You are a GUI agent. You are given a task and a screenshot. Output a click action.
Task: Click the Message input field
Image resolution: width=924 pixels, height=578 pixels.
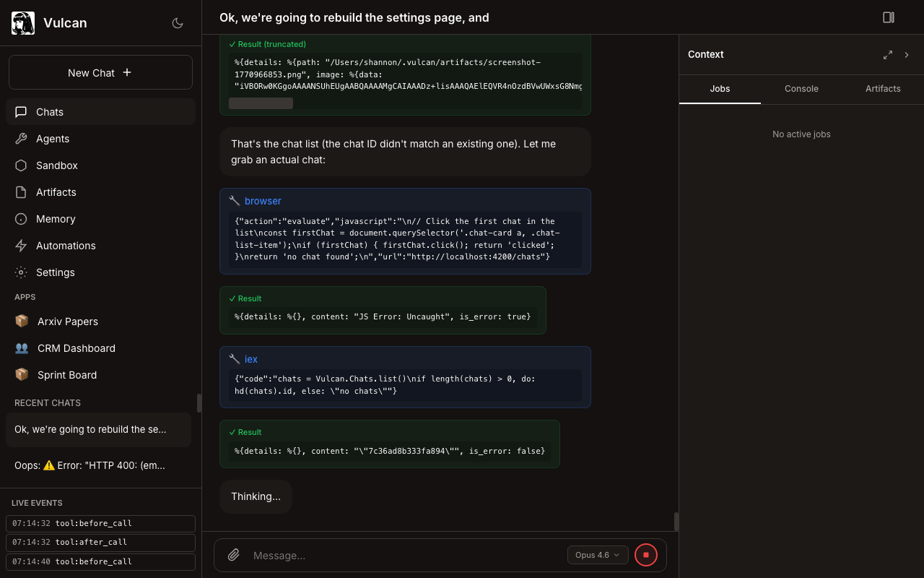(x=404, y=555)
